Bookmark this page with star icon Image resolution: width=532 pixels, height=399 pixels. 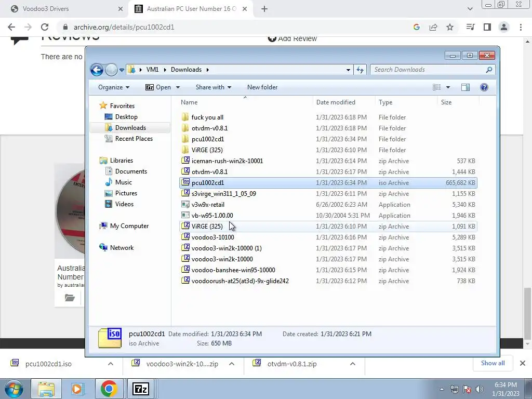(450, 27)
